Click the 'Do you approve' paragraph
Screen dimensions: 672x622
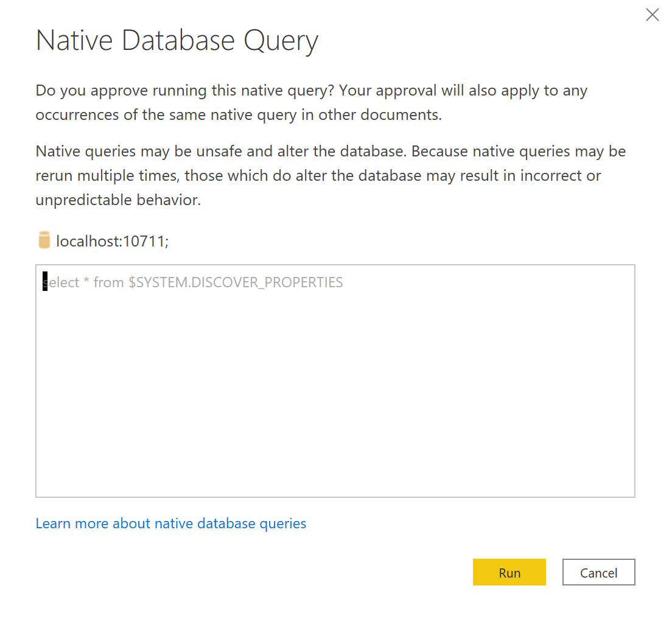coord(311,102)
